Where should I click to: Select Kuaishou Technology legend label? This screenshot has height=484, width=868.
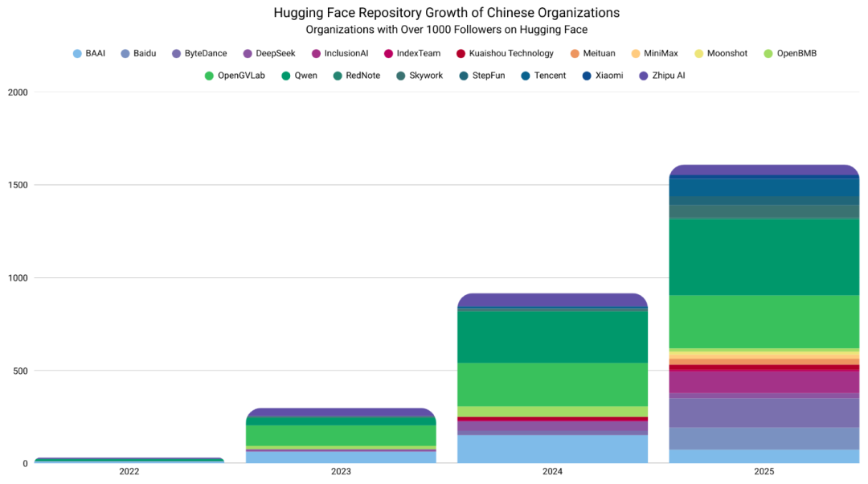pos(511,54)
